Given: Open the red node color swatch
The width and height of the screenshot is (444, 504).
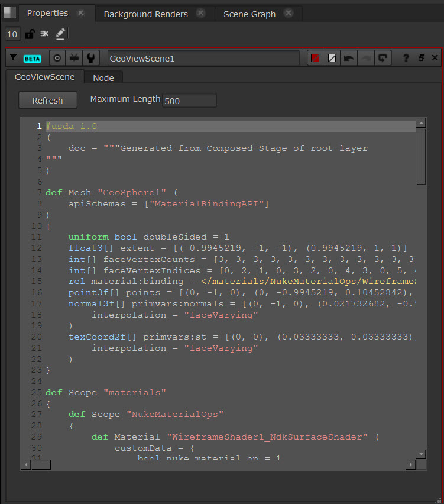Looking at the screenshot, I should 316,58.
